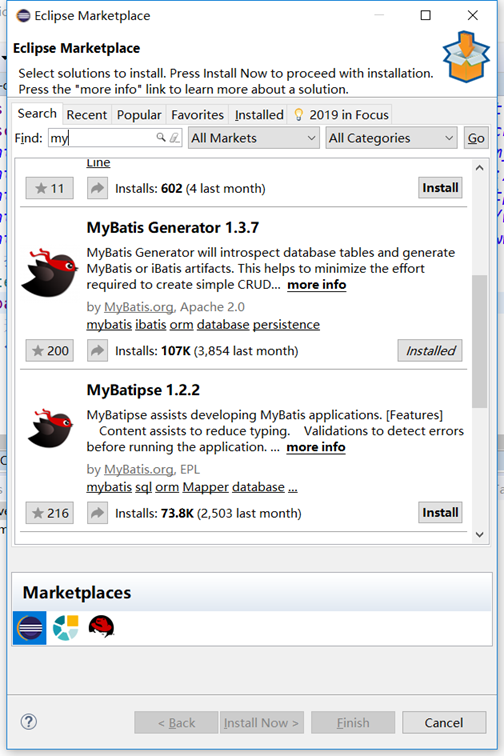Switch to the Favorites tab
The width and height of the screenshot is (504, 756).
coord(197,115)
